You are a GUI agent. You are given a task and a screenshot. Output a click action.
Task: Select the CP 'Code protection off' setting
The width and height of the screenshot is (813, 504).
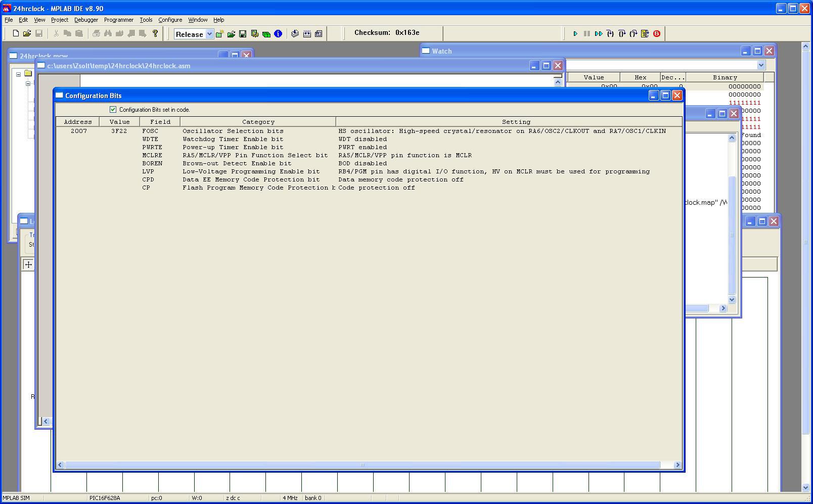[377, 188]
